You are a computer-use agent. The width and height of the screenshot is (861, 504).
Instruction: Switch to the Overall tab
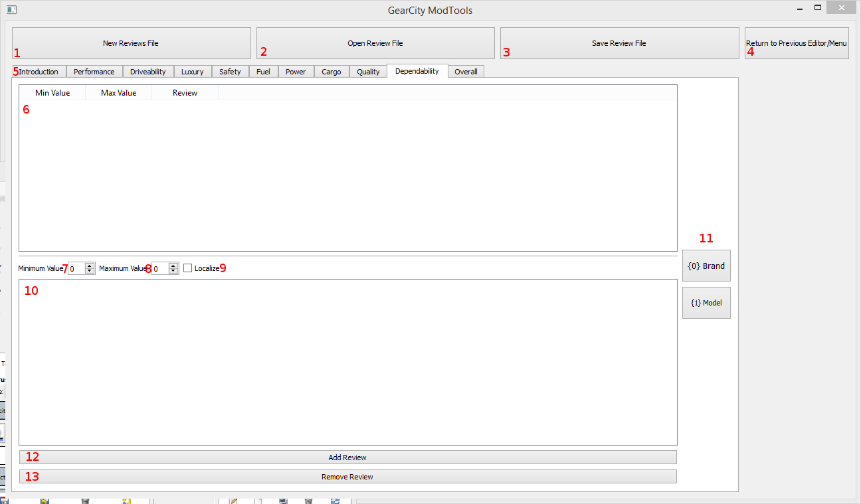point(466,72)
